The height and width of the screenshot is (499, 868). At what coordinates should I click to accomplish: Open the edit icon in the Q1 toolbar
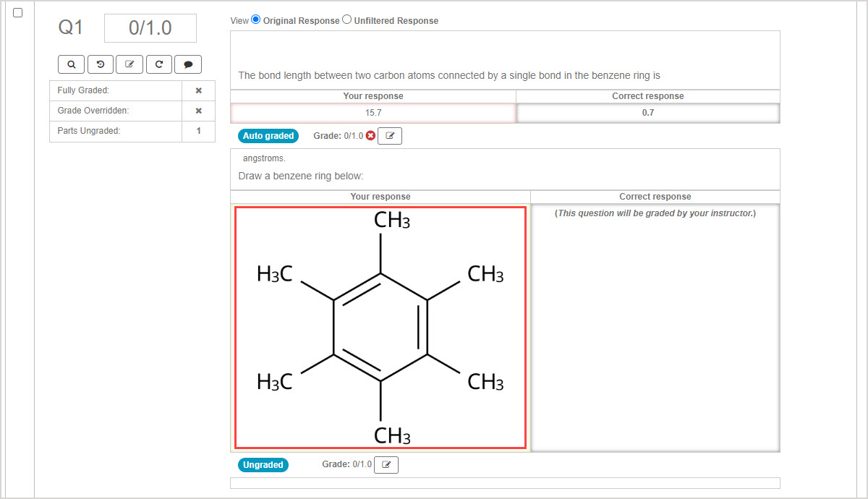point(129,64)
